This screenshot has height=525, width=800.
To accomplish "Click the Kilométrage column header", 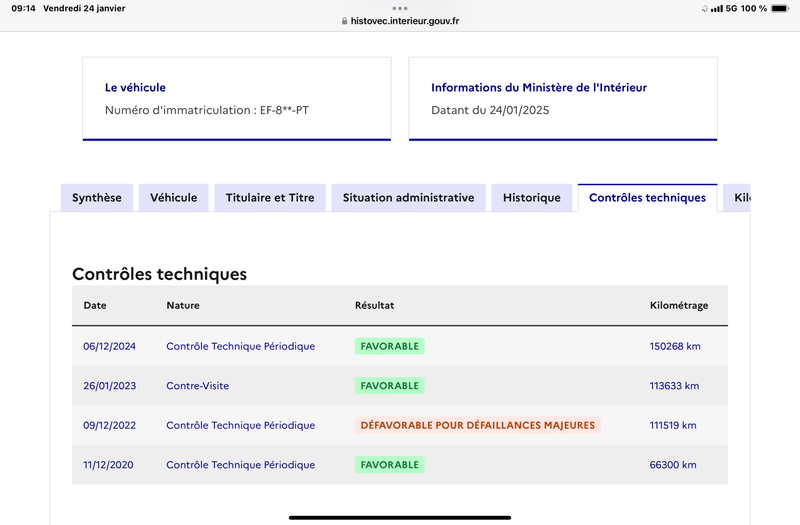I will point(679,305).
